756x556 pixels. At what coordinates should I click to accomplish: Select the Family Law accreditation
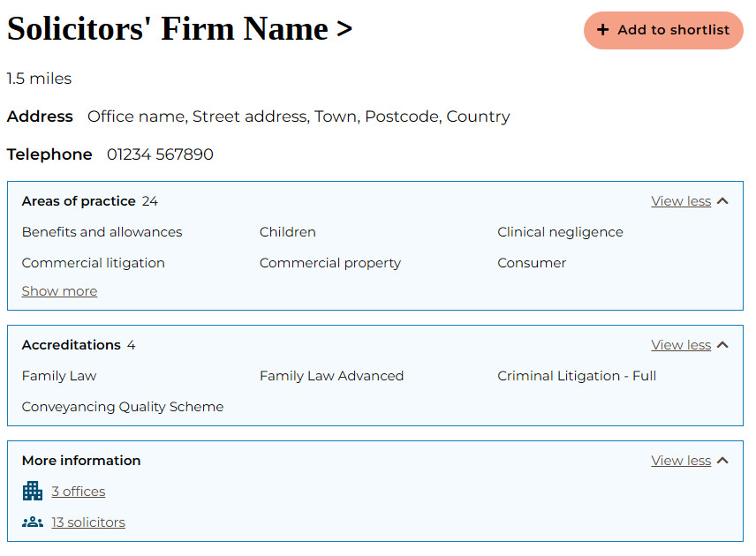(x=59, y=375)
